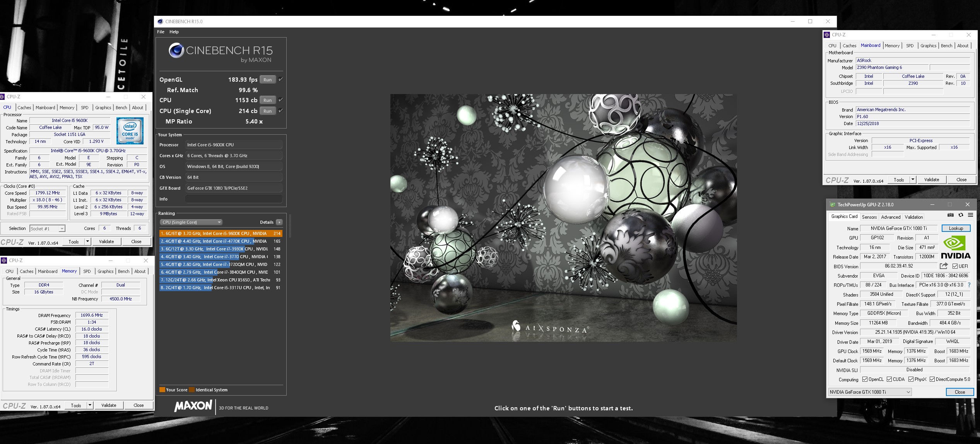Click the Tools button in top-left CPU-Z window
980x444 pixels.
(74, 242)
